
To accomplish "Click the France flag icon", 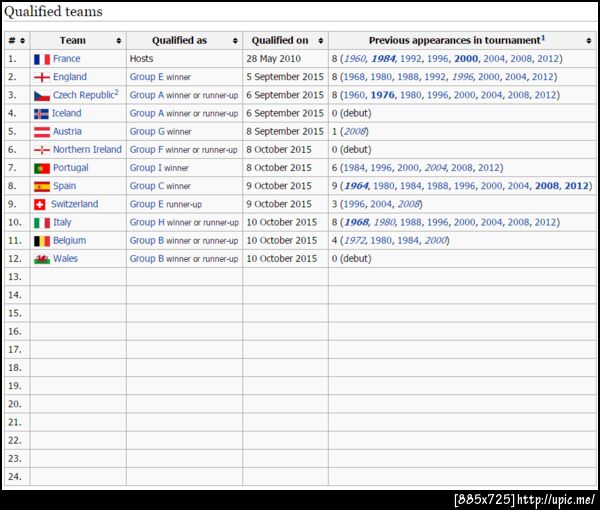I will 42,59.
